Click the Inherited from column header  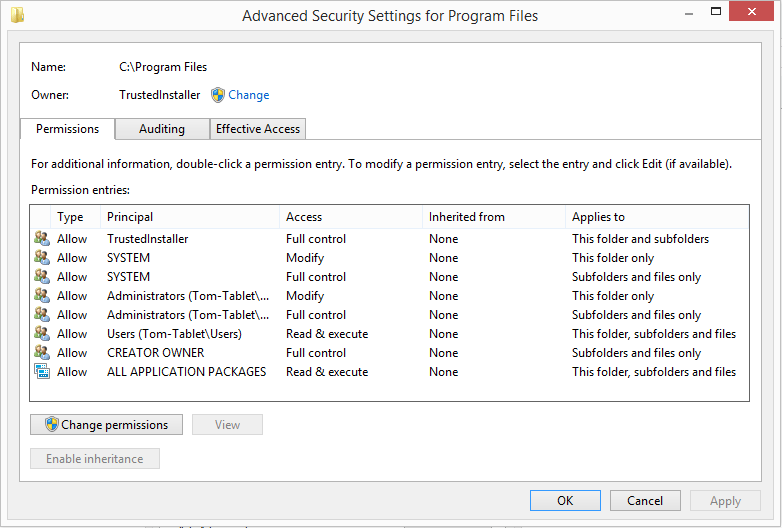[x=494, y=217]
